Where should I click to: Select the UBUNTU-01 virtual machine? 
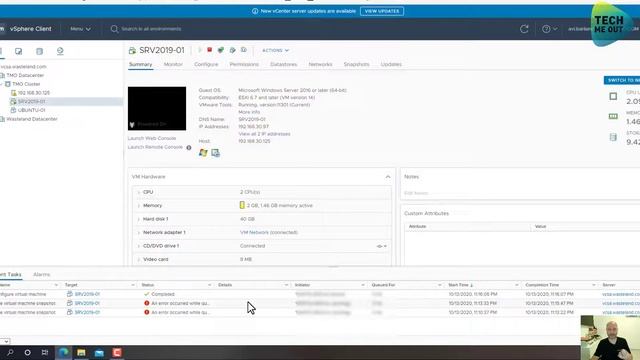(x=31, y=110)
